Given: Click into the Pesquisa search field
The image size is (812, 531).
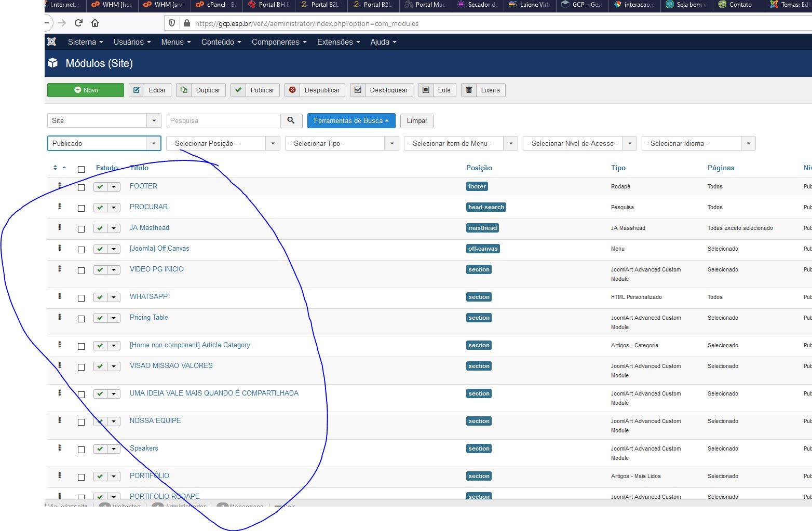Looking at the screenshot, I should click(223, 120).
